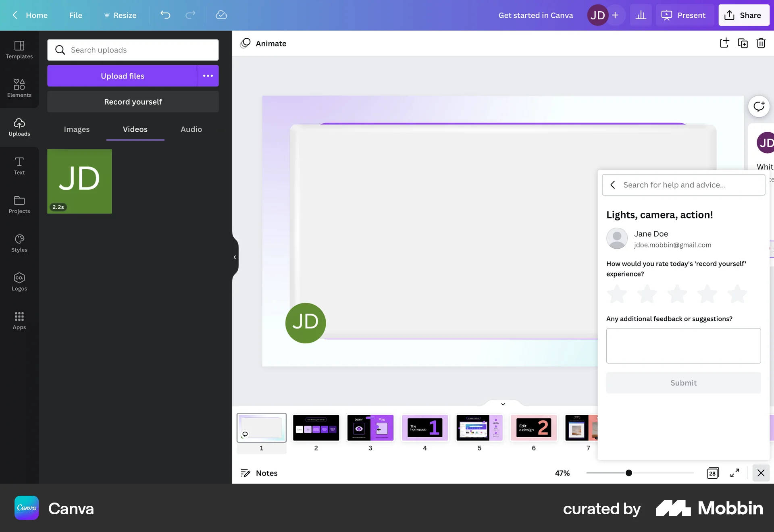Add a new page with the plus icon
This screenshot has width=774, height=532.
724,43
